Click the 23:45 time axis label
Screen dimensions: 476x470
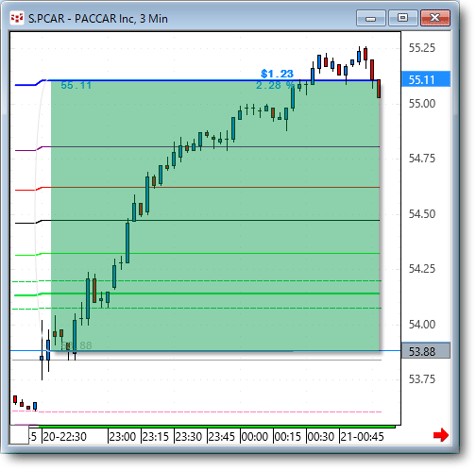point(222,437)
